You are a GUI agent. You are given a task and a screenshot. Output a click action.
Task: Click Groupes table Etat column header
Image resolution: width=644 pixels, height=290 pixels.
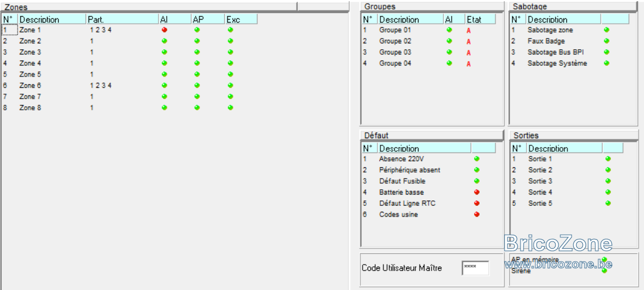(x=480, y=20)
